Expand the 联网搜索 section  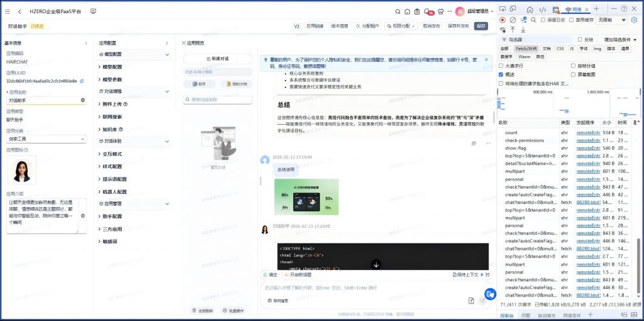tap(113, 116)
